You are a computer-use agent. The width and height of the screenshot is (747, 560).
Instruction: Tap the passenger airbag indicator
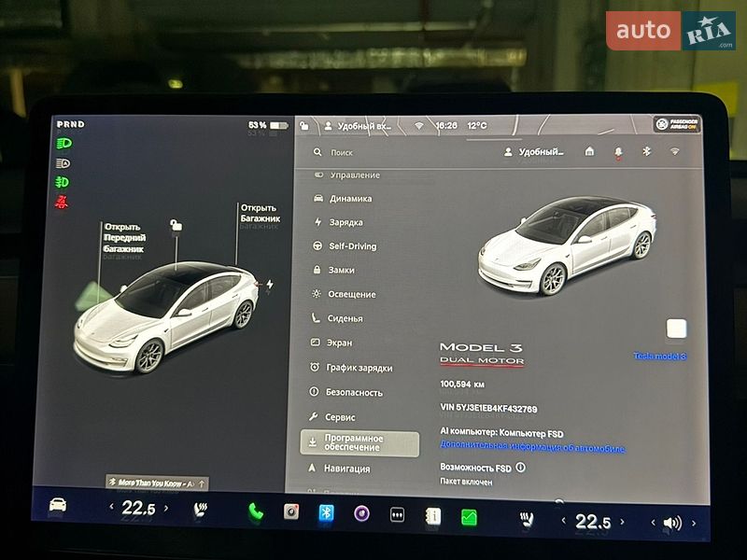click(x=676, y=125)
